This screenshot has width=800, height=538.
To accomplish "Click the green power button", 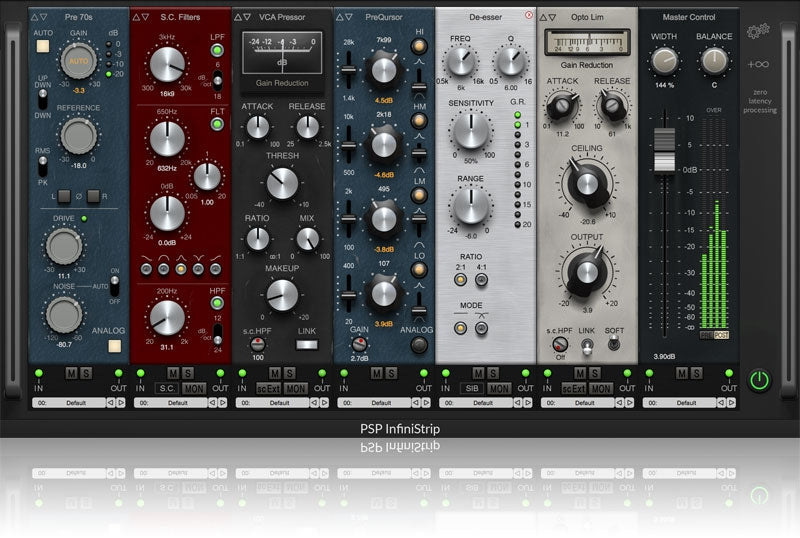I will coord(759,381).
